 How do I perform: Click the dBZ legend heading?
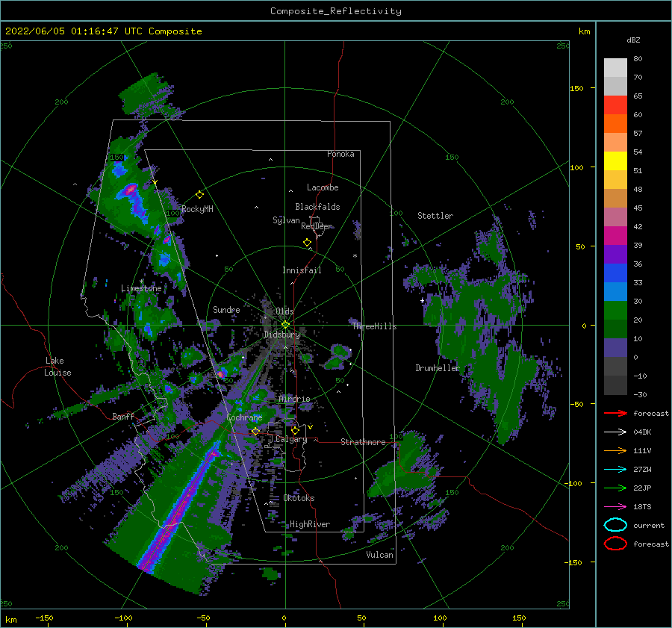(x=633, y=40)
